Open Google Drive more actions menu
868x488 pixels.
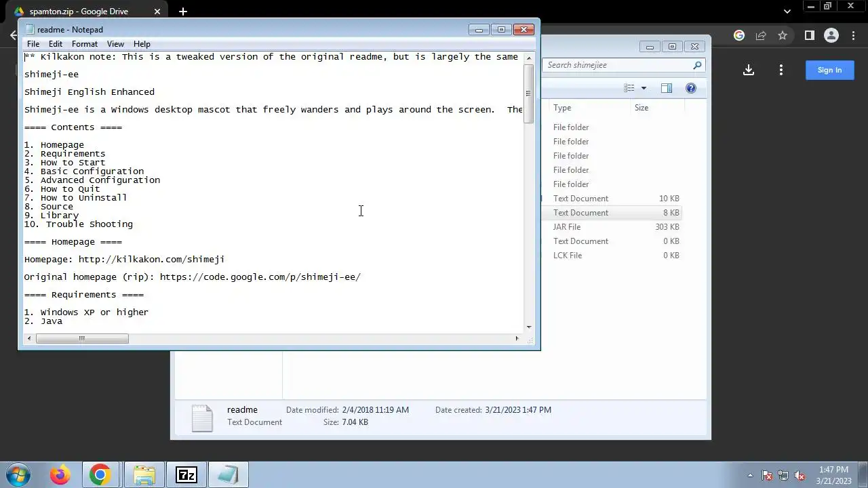pyautogui.click(x=781, y=70)
